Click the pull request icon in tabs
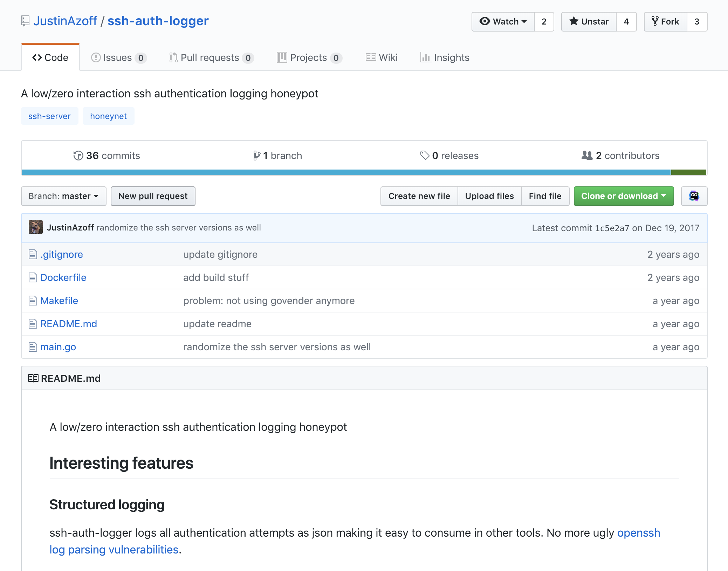 point(173,57)
